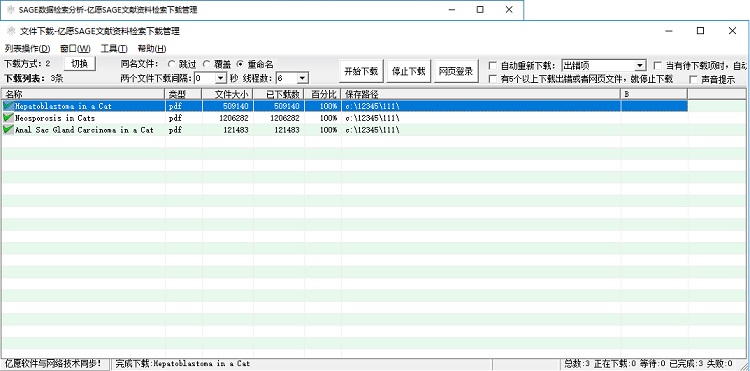The image size is (750, 371).
Task: Open the 出错项 dropdown
Action: tap(640, 65)
